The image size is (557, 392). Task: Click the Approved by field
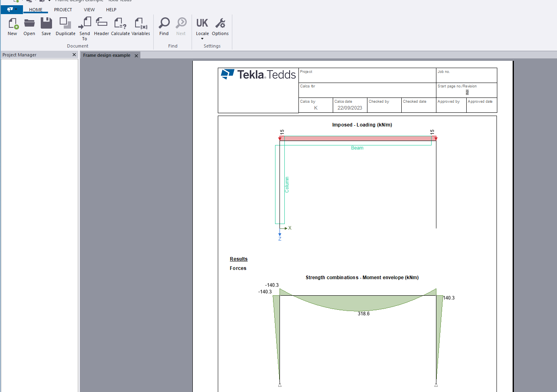point(451,106)
